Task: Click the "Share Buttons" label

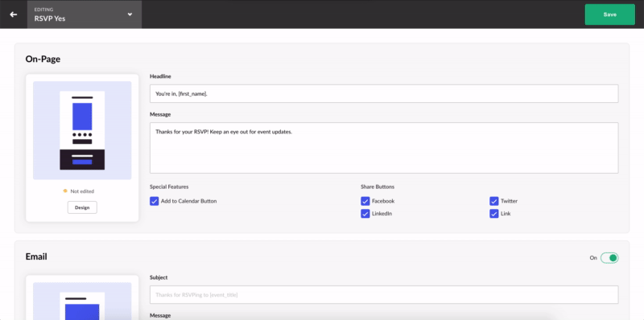Action: tap(378, 187)
